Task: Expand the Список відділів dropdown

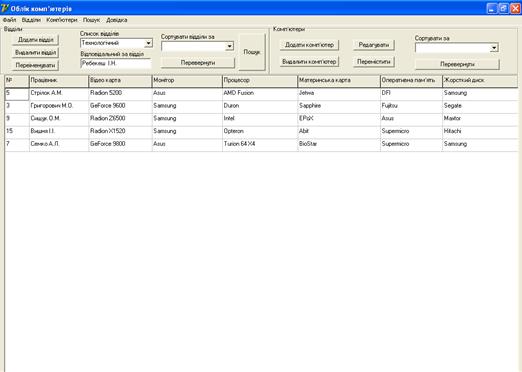Action: (x=148, y=43)
